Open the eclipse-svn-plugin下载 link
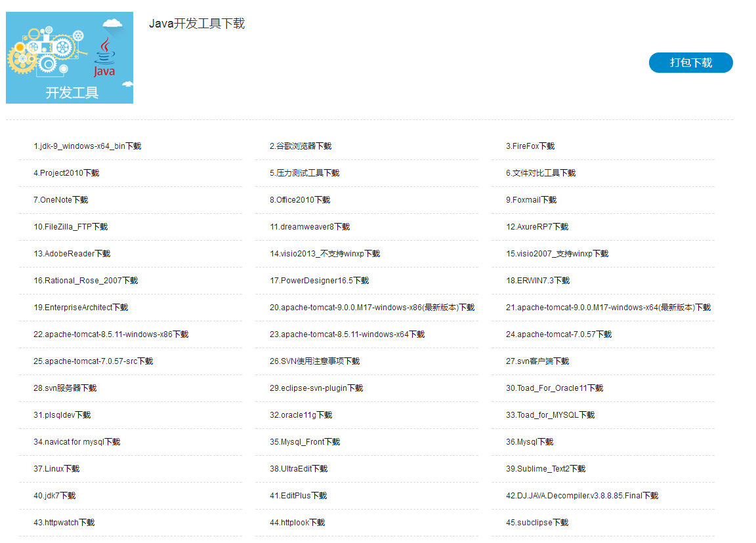The width and height of the screenshot is (756, 543). point(316,388)
